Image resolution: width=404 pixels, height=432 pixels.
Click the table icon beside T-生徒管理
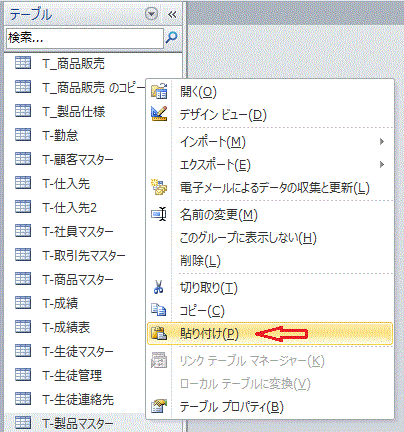point(23,375)
